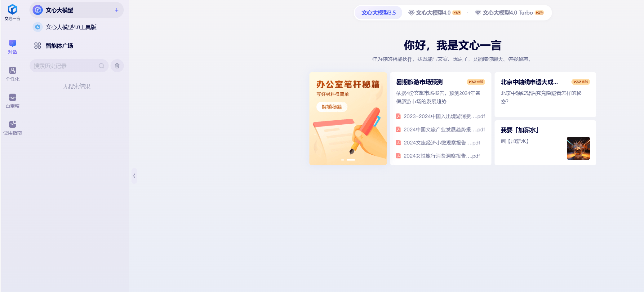
Task: Click the 解锁秘籍 button
Action: tap(332, 107)
